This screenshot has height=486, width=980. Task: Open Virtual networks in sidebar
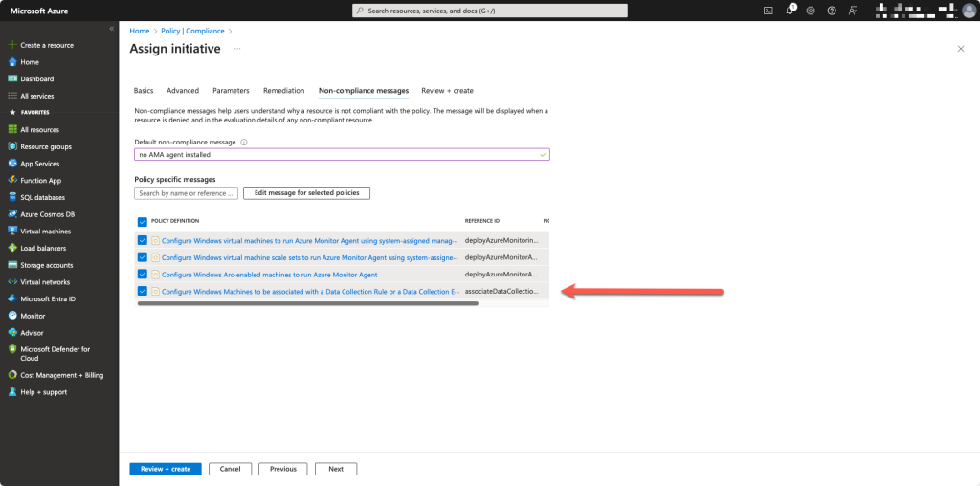pyautogui.click(x=45, y=281)
